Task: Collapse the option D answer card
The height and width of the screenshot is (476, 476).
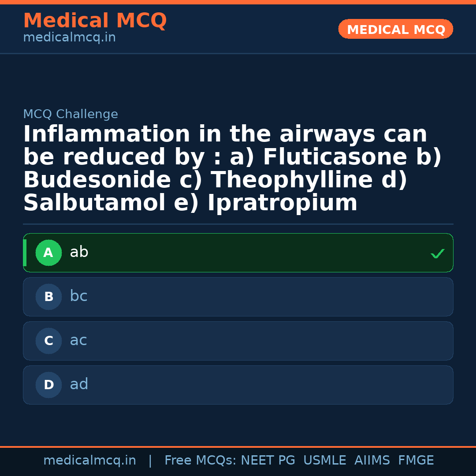Action: [x=238, y=385]
